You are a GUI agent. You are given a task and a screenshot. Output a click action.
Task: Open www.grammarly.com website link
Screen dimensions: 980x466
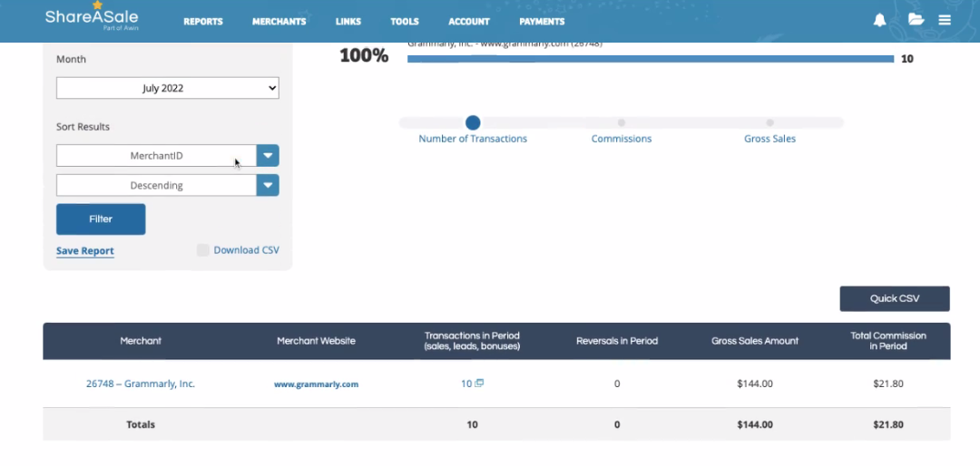[317, 384]
